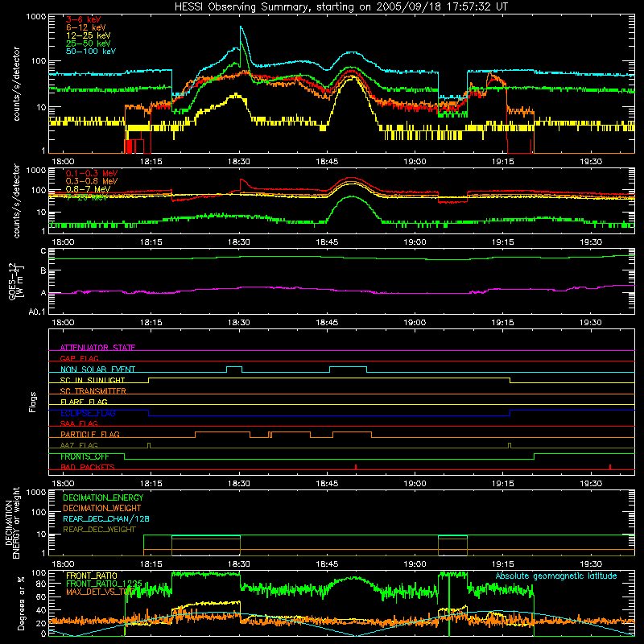Click 18:00 tick under the GOES-12 panel

64,323
